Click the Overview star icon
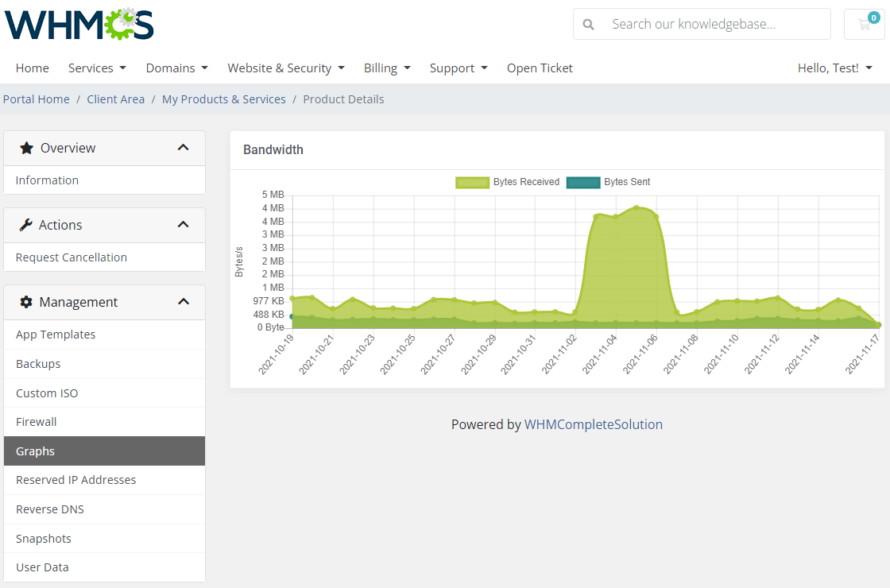This screenshot has width=890, height=588. (x=26, y=148)
